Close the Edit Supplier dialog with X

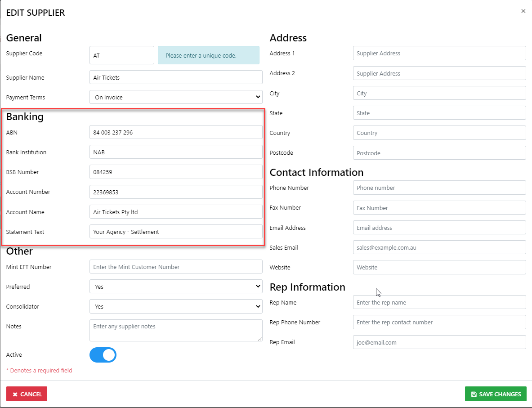point(523,11)
